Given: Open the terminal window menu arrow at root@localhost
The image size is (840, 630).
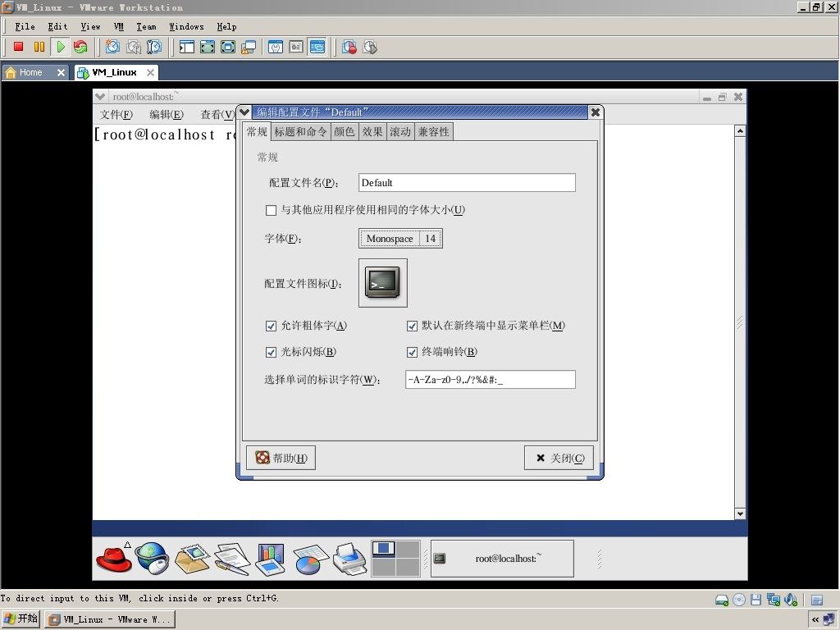Looking at the screenshot, I should click(x=100, y=97).
